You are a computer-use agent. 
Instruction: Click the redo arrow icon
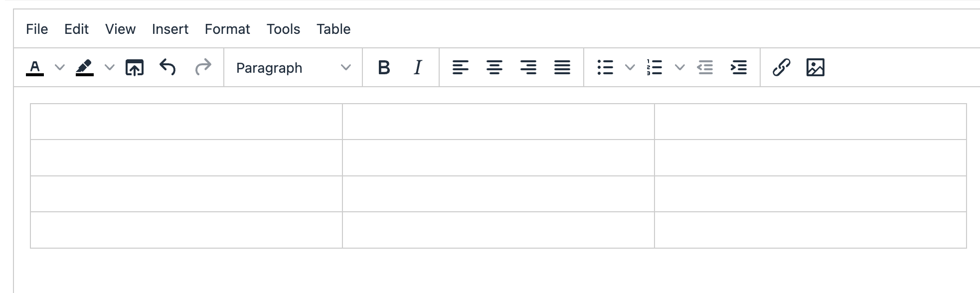pyautogui.click(x=203, y=67)
